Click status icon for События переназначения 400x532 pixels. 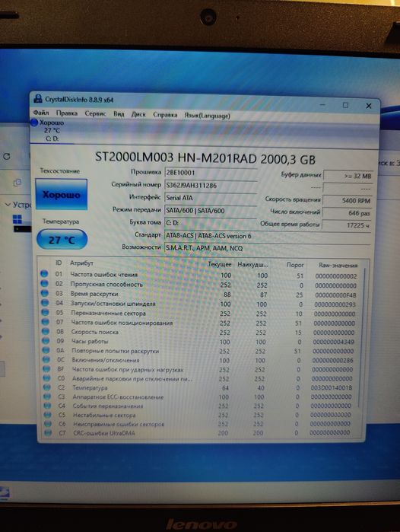(x=47, y=405)
